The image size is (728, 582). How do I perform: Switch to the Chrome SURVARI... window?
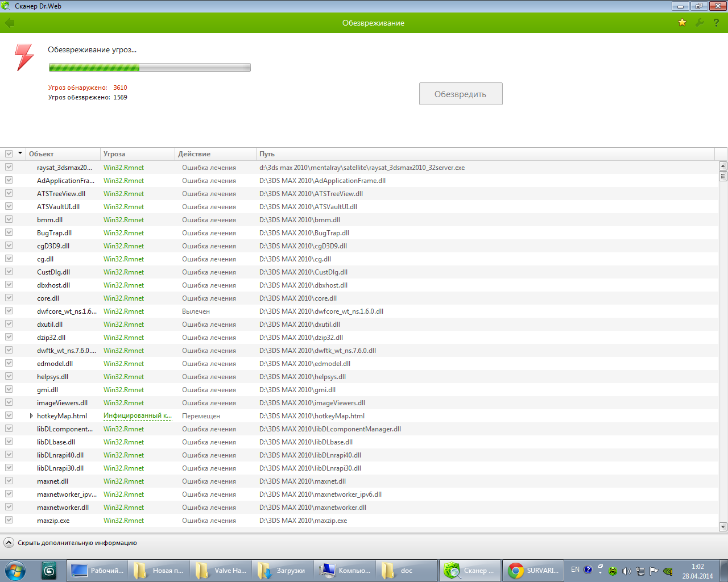coord(533,571)
